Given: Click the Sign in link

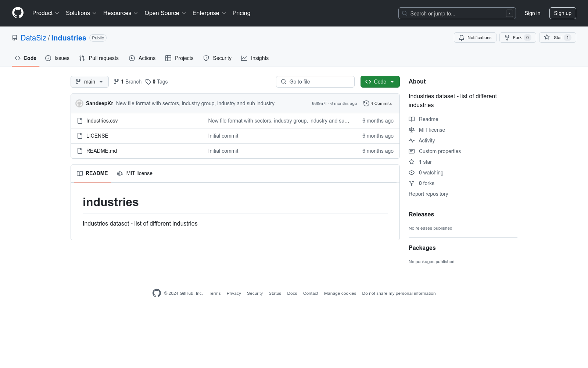Looking at the screenshot, I should point(533,13).
